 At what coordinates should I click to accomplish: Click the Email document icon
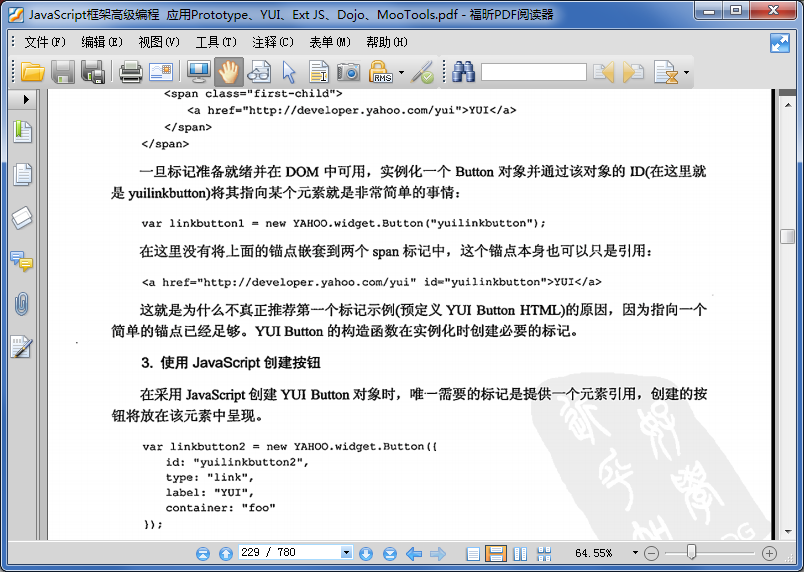pyautogui.click(x=161, y=72)
